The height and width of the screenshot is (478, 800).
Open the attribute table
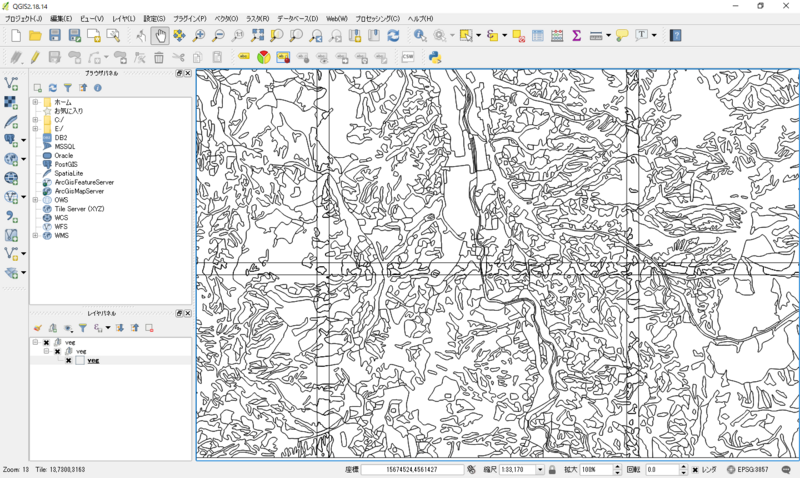(538, 35)
